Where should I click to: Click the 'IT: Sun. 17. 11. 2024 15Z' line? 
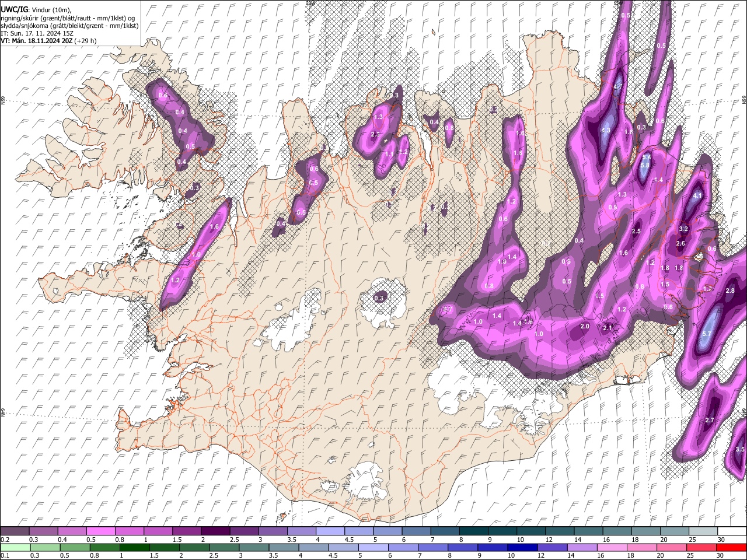37,33
